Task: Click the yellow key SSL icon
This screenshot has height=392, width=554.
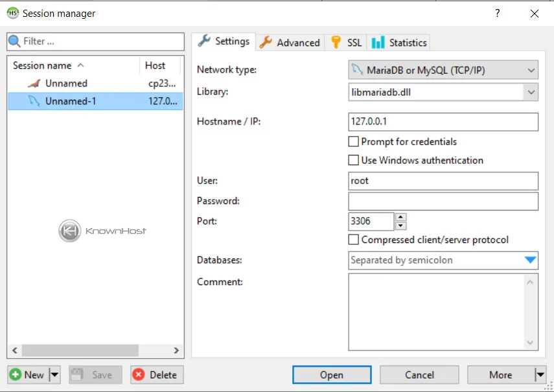Action: [x=336, y=42]
